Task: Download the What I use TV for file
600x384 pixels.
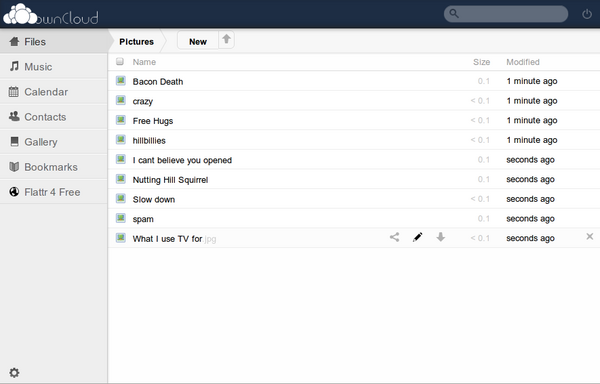Action: [441, 237]
